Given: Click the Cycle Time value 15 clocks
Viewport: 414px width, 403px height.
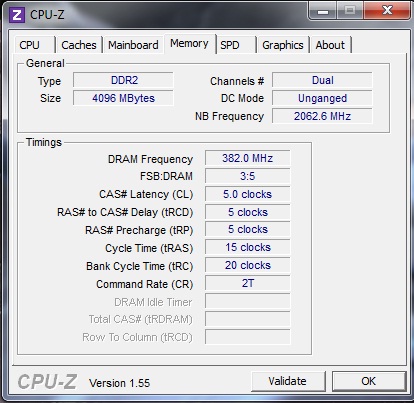Looking at the screenshot, I should click(x=248, y=247).
